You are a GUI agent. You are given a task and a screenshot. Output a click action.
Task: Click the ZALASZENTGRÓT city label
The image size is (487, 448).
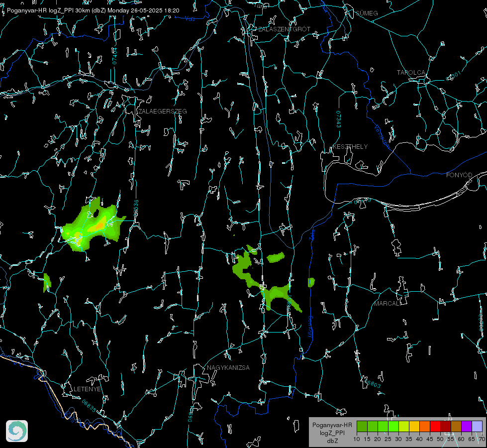point(284,29)
